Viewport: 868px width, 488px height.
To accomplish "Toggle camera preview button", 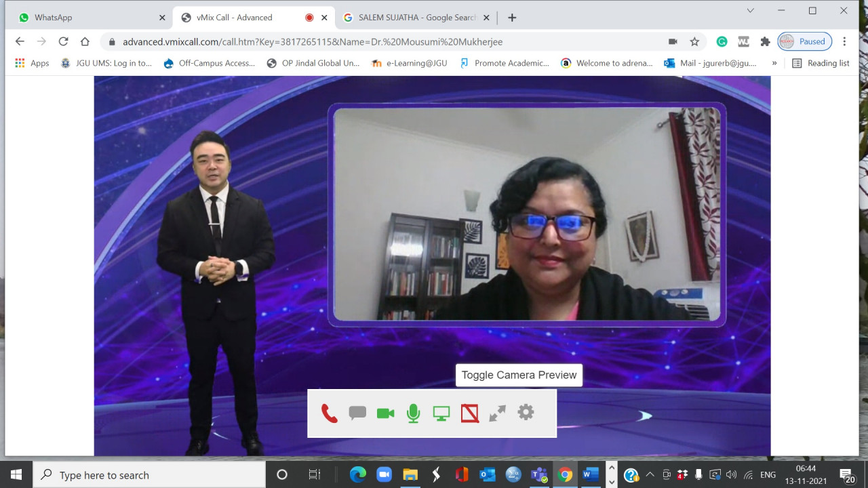I will [x=469, y=413].
